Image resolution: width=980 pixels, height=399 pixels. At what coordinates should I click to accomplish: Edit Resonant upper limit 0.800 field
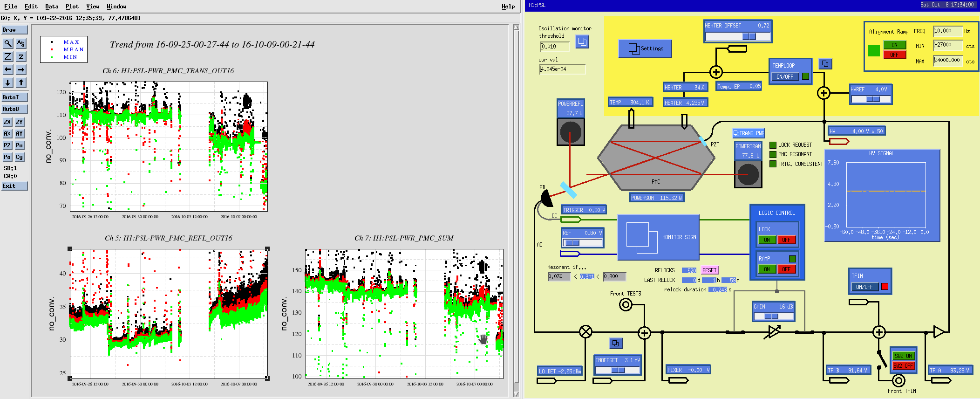tap(614, 277)
